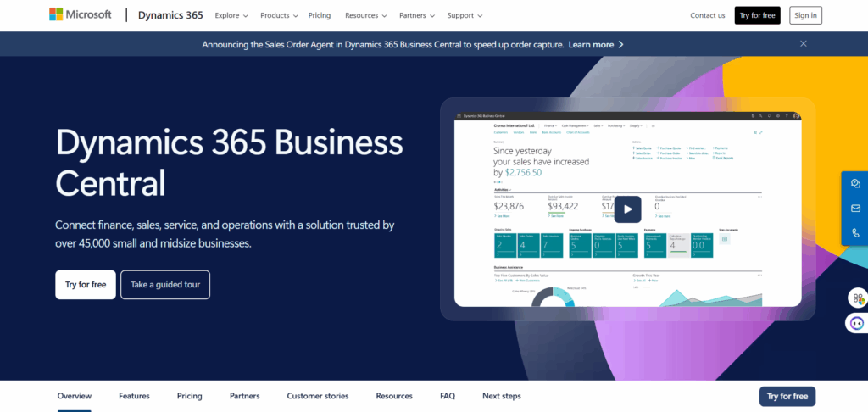The image size is (868, 412).
Task: Expand the Products dropdown menu
Action: (279, 15)
